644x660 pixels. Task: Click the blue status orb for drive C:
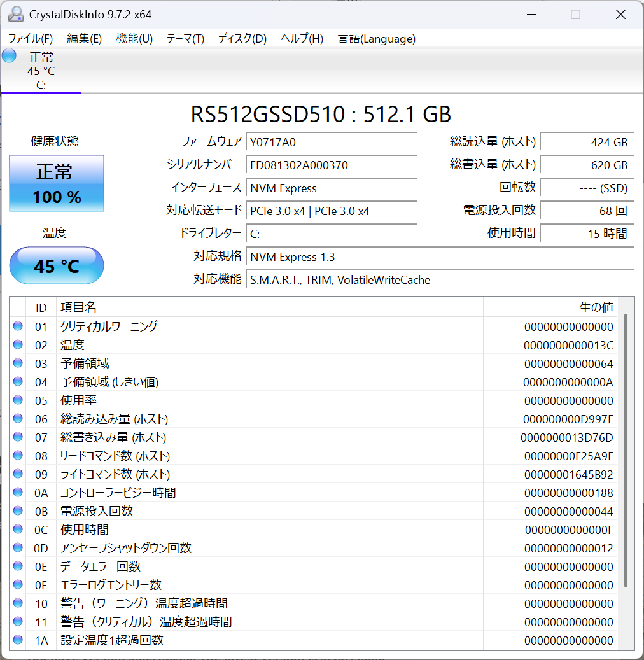coord(9,55)
